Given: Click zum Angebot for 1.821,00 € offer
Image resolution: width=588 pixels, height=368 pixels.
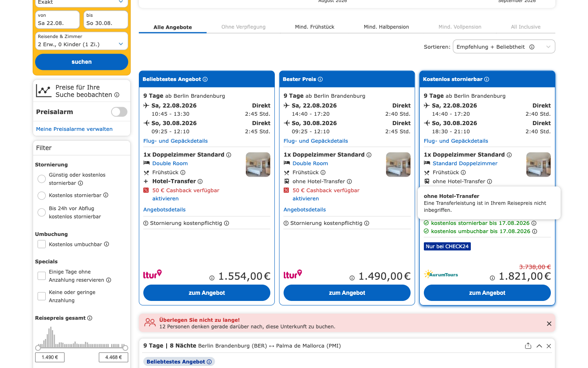Looking at the screenshot, I should click(487, 293).
